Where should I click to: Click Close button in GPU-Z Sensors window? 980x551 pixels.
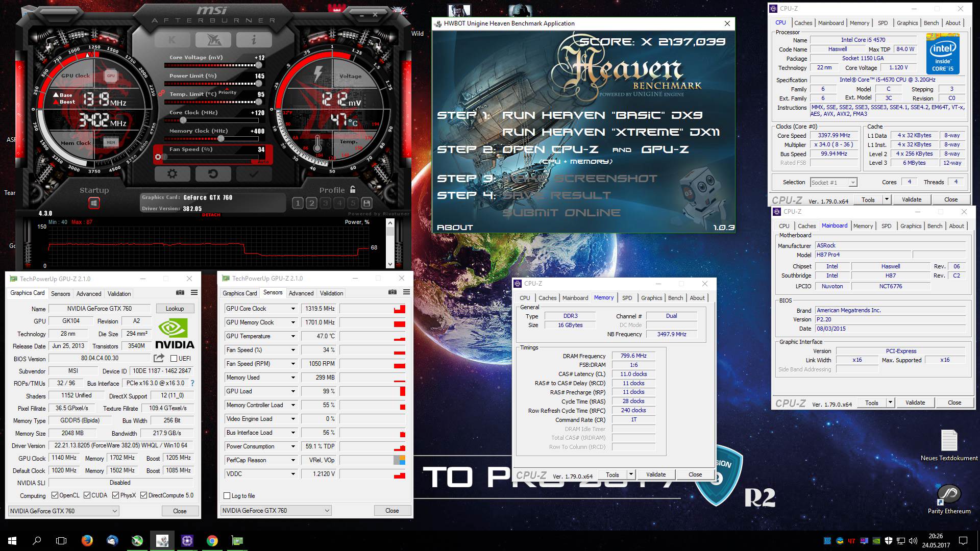392,510
